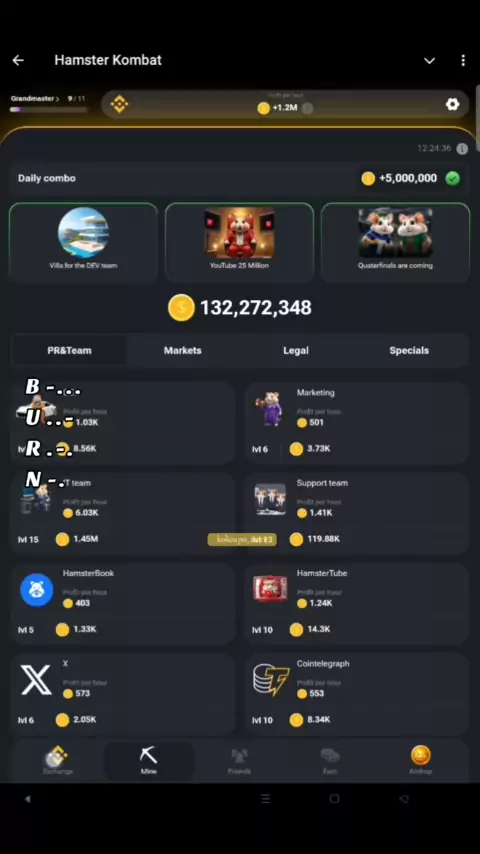Select the Mine pickaxe icon
Screen dimensions: 480x854
click(x=148, y=755)
